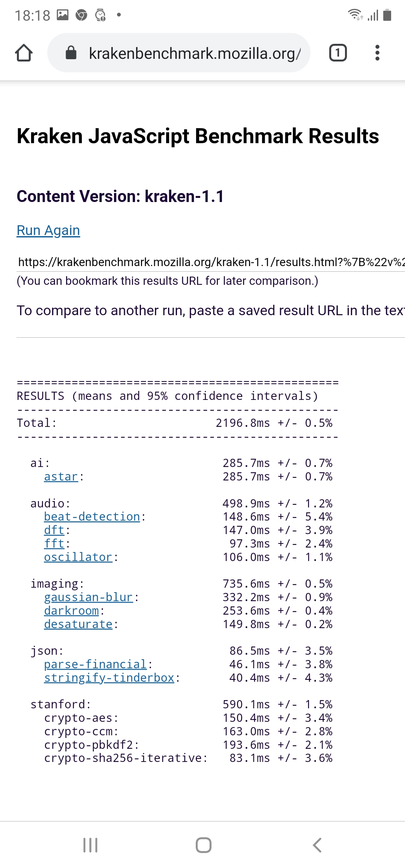Tap the padlock site info icon

(x=71, y=53)
